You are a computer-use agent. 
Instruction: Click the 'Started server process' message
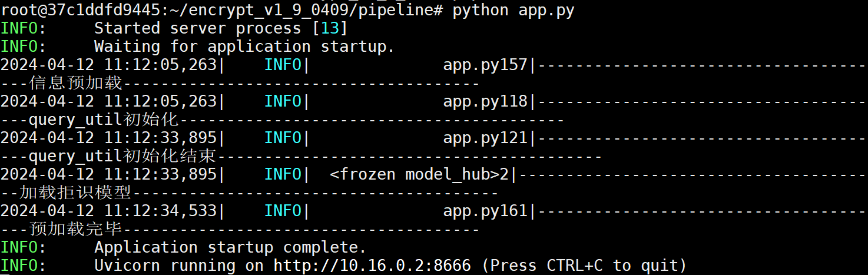(197, 28)
